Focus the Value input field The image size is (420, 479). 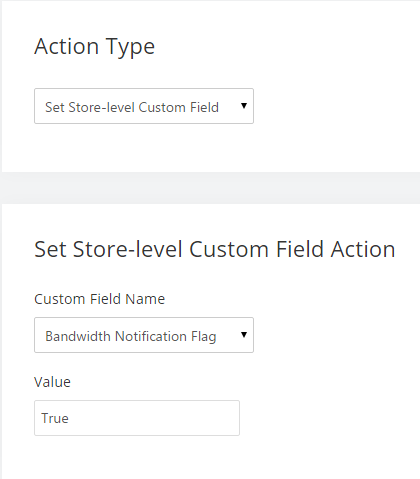tap(137, 418)
